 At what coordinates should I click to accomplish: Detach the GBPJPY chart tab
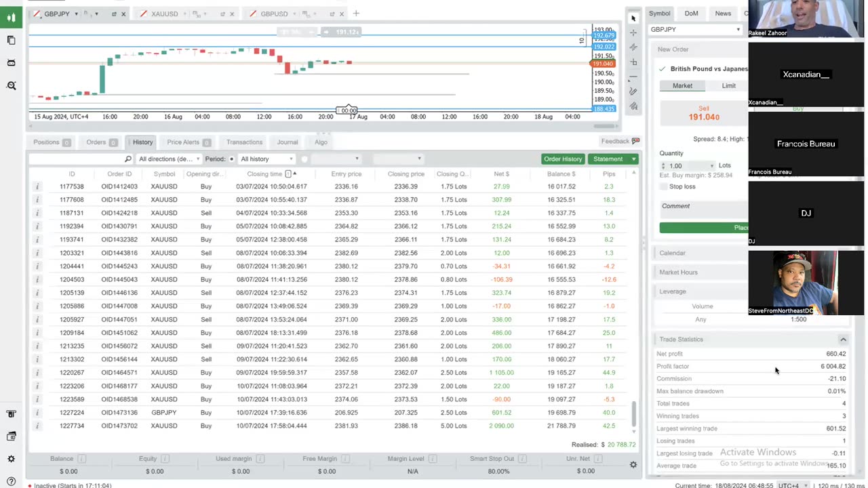coord(114,14)
